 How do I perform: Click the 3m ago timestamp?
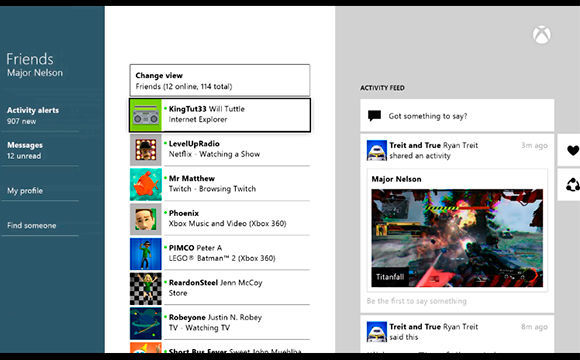pyautogui.click(x=535, y=145)
